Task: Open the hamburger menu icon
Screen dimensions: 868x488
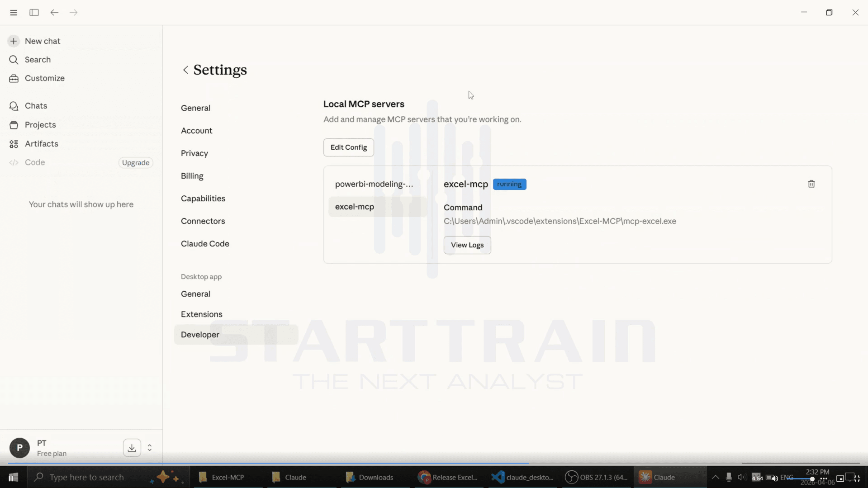Action: (x=14, y=13)
